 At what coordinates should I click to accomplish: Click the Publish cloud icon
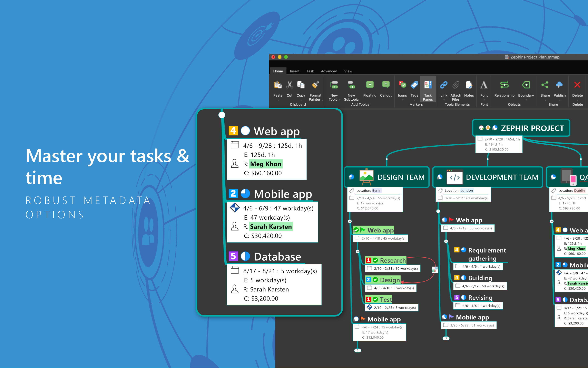click(x=559, y=85)
